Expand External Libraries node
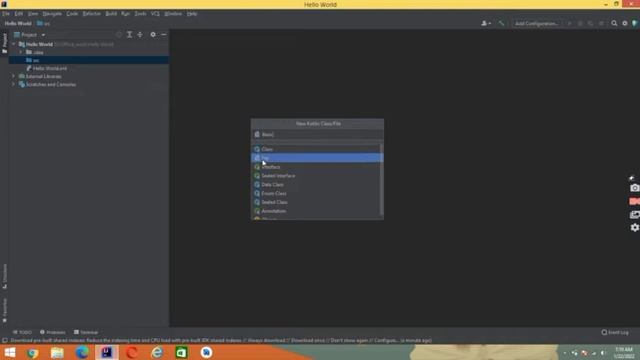Viewport: 640px width, 360px height. tap(13, 76)
